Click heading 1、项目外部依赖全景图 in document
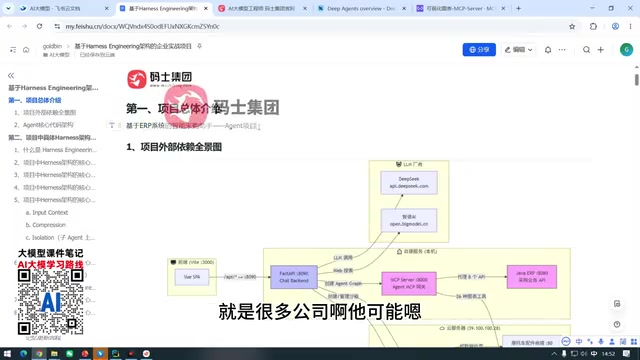Viewport: 640px width, 360px height. pos(174,147)
